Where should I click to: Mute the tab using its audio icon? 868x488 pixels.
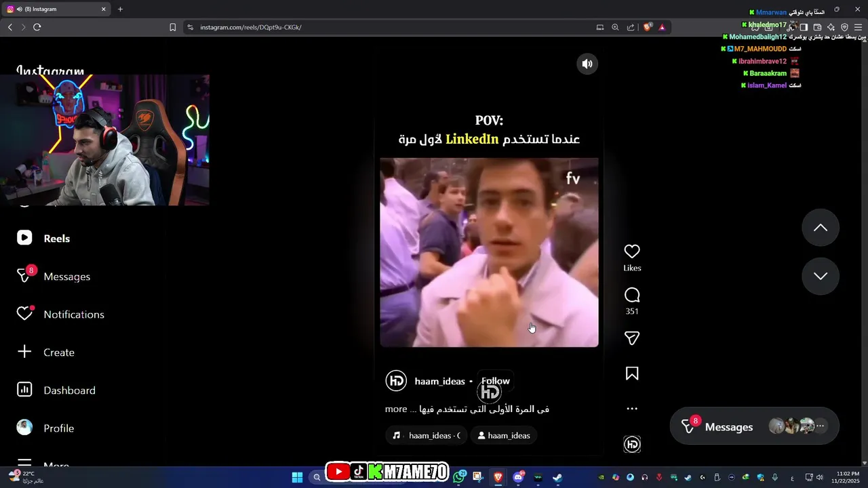coord(19,9)
